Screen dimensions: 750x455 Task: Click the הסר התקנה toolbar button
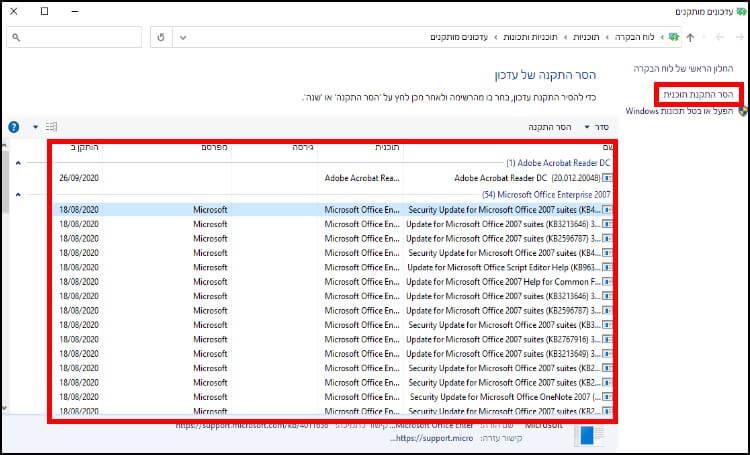point(550,127)
